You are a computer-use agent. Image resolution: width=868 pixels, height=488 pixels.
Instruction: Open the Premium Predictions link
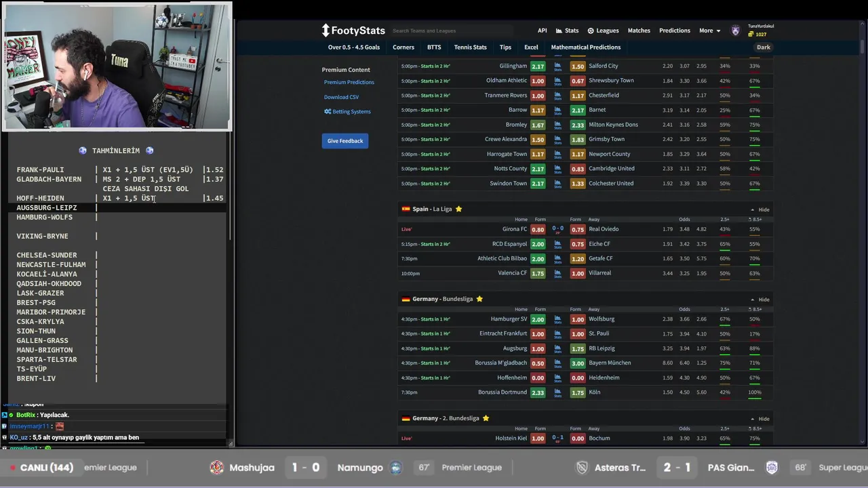349,82
